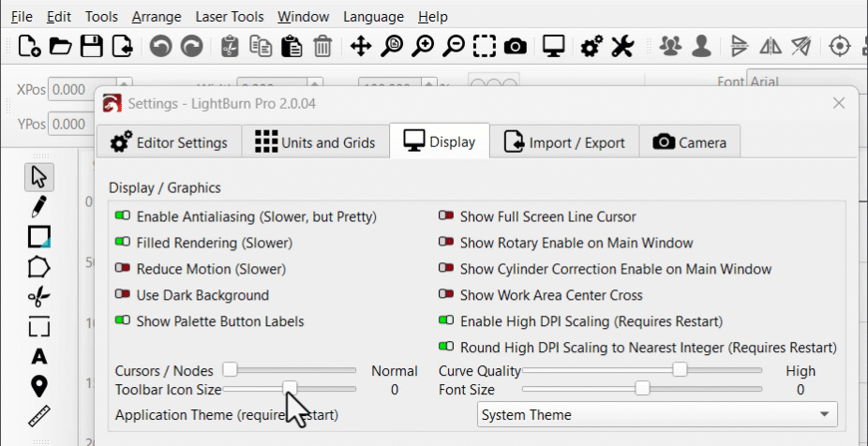Click the XPos input field
Screen dimensions: 868x446
(x=81, y=90)
